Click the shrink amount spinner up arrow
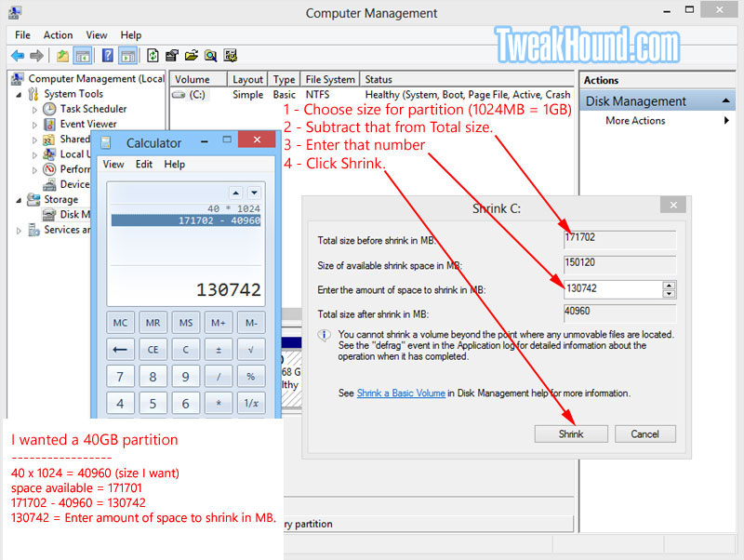Viewport: 744px width, 560px height. pyautogui.click(x=669, y=286)
